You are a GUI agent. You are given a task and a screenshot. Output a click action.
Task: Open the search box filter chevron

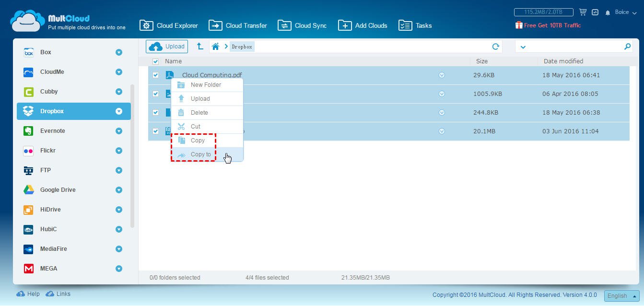point(523,47)
